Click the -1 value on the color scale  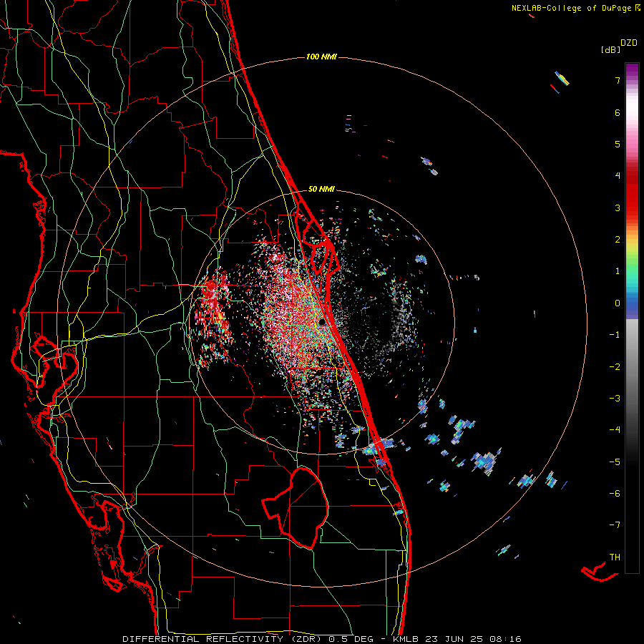tap(615, 335)
